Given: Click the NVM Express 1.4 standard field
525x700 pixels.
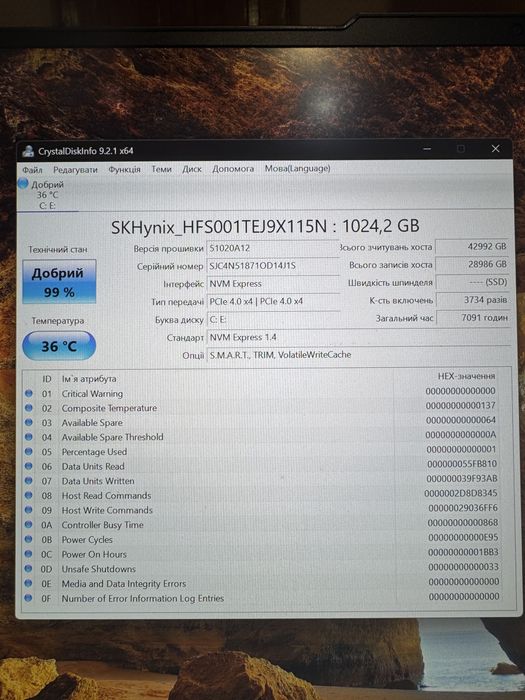Looking at the screenshot, I should [x=359, y=338].
